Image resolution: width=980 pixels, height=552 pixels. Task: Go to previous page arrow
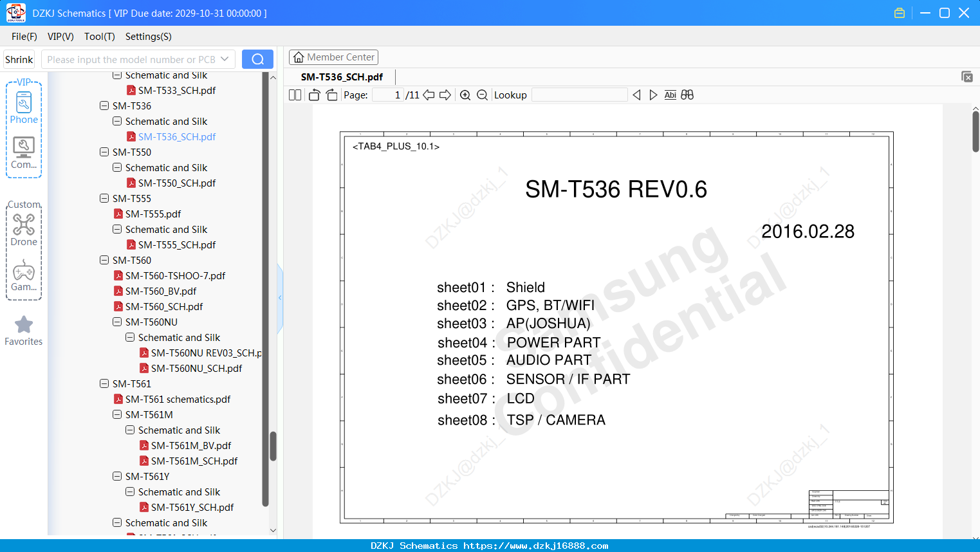pyautogui.click(x=429, y=95)
